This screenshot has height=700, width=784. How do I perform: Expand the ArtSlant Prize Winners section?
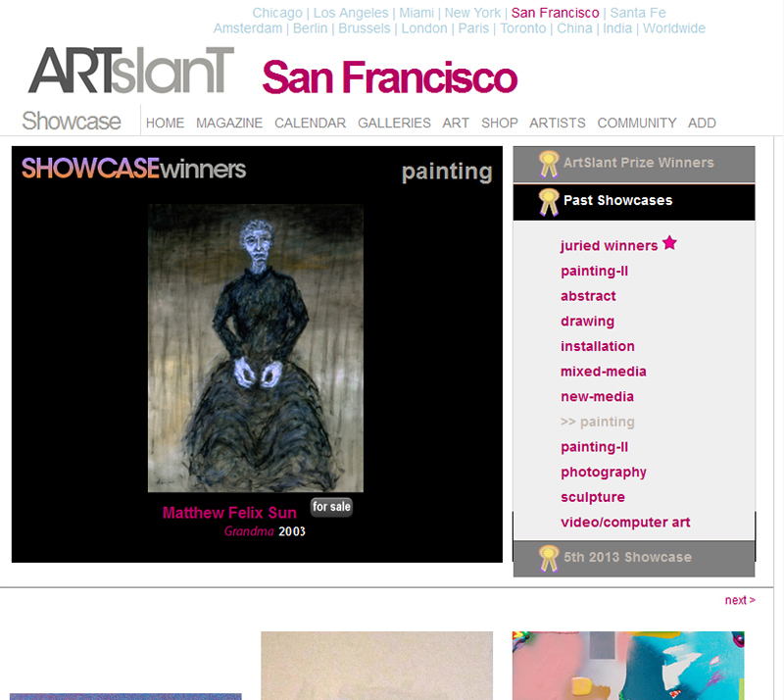(x=638, y=163)
